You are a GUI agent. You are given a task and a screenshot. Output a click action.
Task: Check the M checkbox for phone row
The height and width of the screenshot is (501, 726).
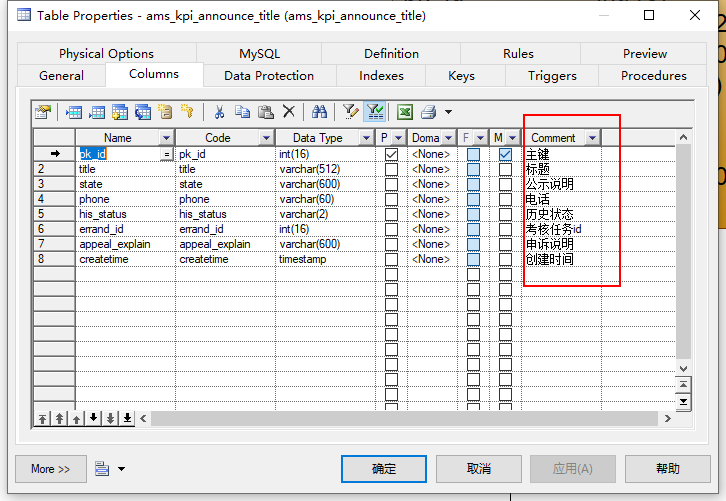(x=505, y=199)
